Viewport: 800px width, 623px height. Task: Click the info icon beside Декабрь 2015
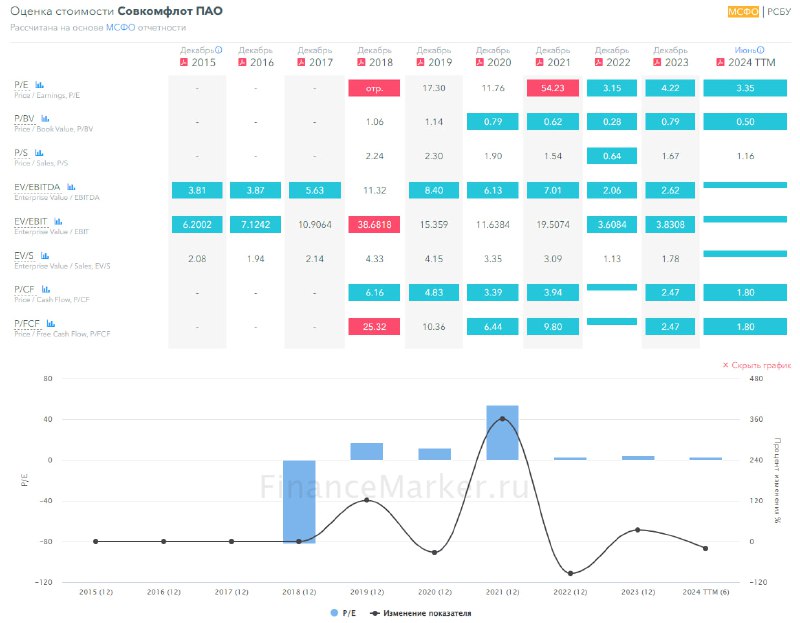coord(218,50)
